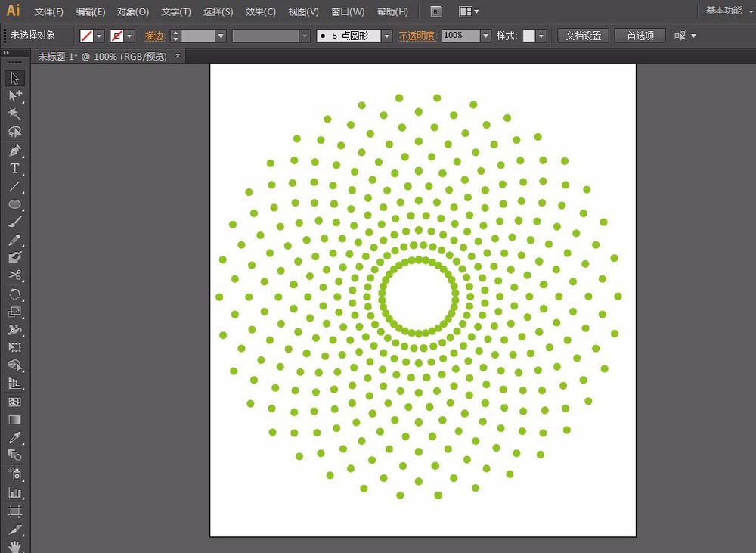Click the 首选项 preferences button
756x553 pixels.
pos(640,36)
